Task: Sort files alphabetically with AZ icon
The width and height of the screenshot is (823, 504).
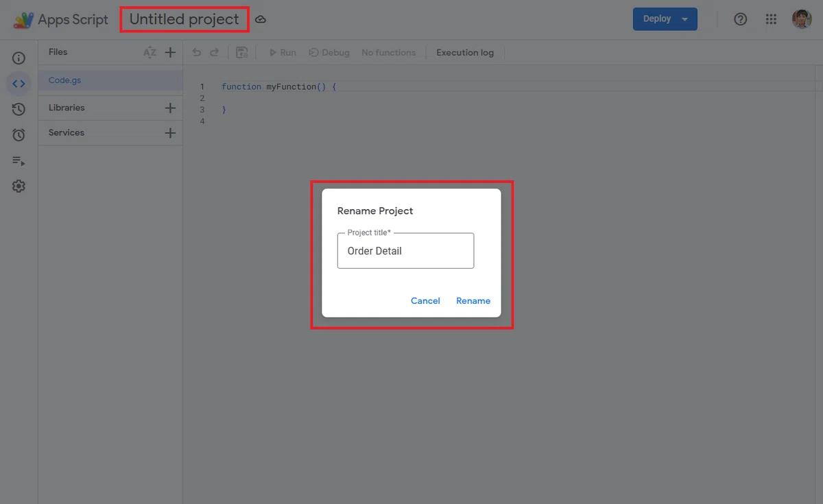Action: tap(150, 52)
